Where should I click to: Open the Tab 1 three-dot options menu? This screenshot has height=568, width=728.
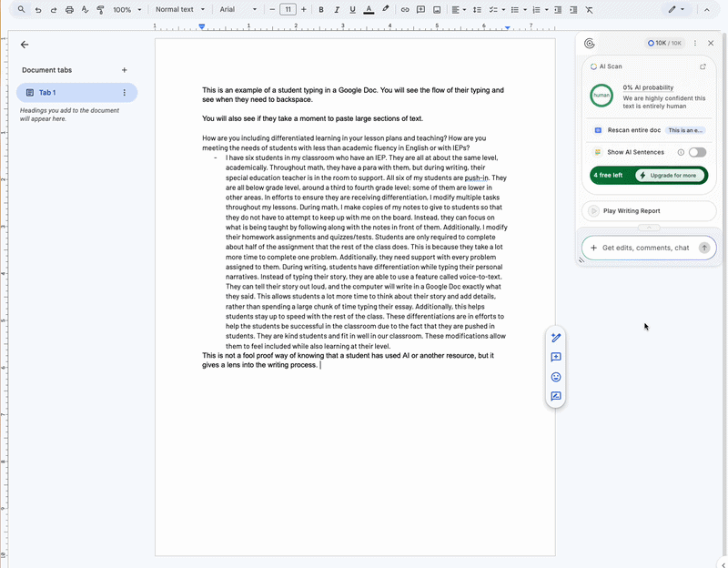tap(125, 93)
